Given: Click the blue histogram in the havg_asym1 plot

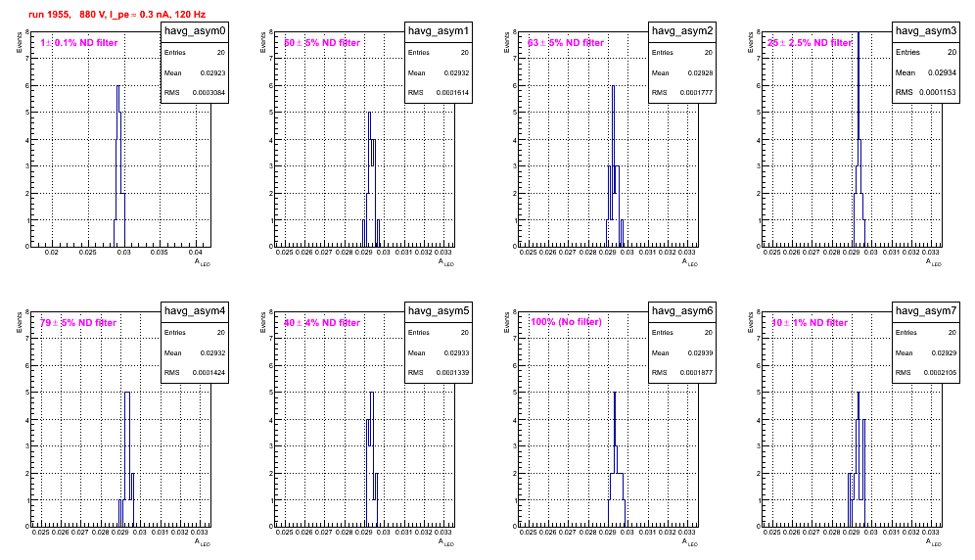Looking at the screenshot, I should (371, 179).
